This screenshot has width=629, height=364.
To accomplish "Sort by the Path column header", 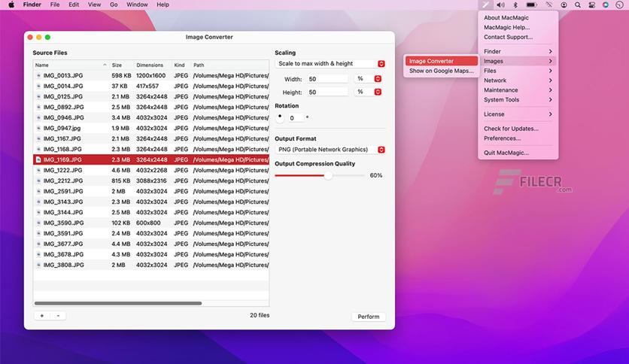I will click(230, 65).
